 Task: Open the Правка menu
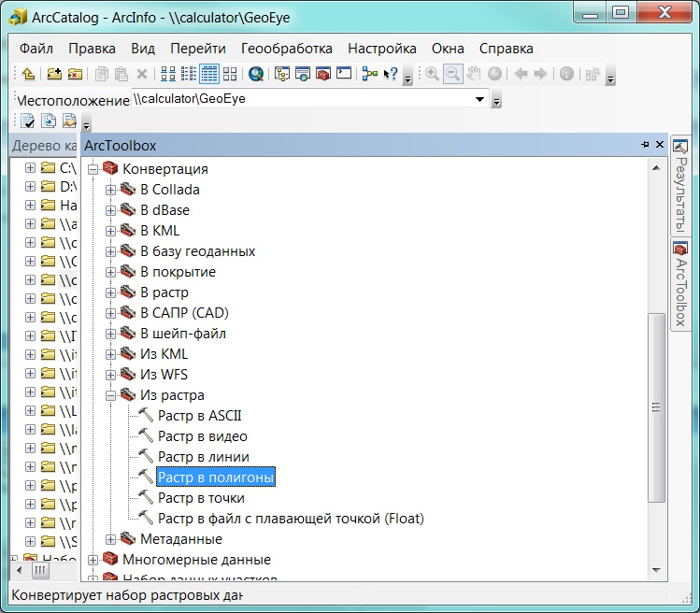point(92,49)
